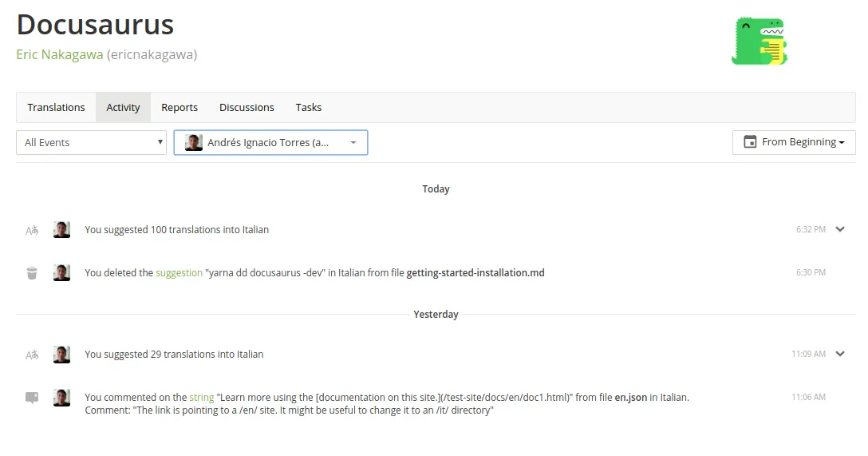Open the Reports tab
Viewport: 868px width, 456px height.
click(x=180, y=108)
